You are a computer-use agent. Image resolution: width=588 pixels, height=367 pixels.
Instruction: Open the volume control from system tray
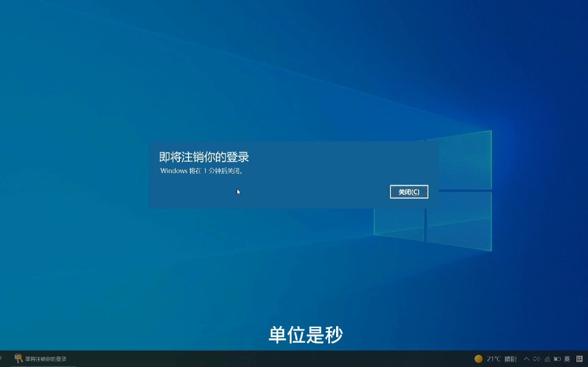(x=536, y=359)
